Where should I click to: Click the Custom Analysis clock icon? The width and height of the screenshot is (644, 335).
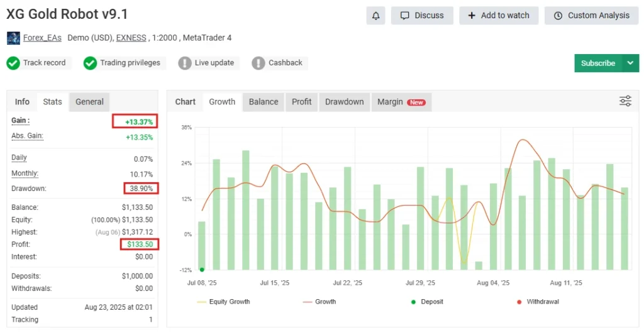[558, 16]
